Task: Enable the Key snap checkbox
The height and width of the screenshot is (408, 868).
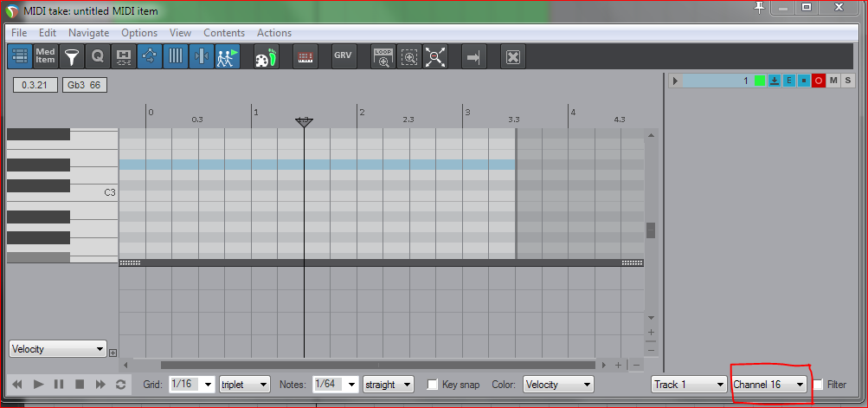Action: (433, 384)
